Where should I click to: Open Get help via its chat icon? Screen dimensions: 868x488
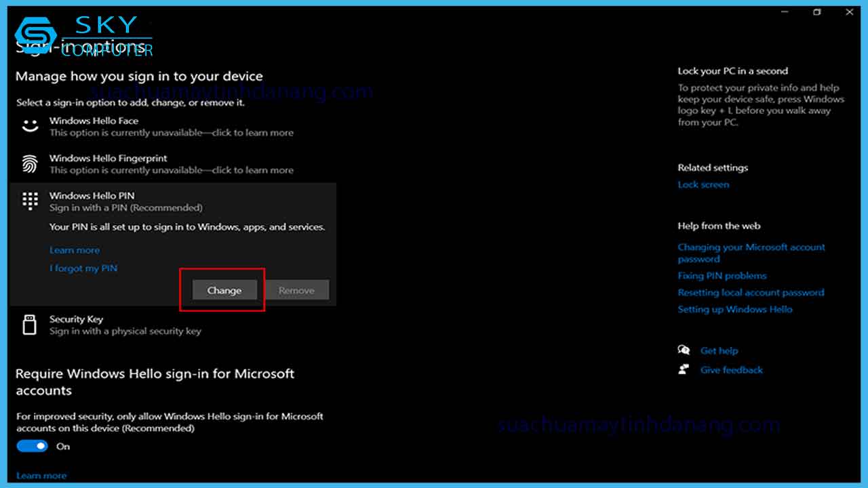pyautogui.click(x=684, y=350)
